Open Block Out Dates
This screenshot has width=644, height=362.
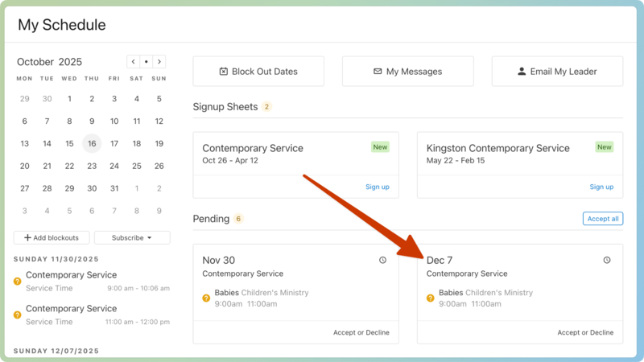point(258,72)
